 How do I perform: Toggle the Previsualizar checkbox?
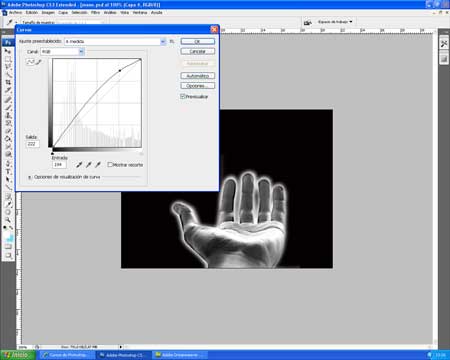pos(183,96)
